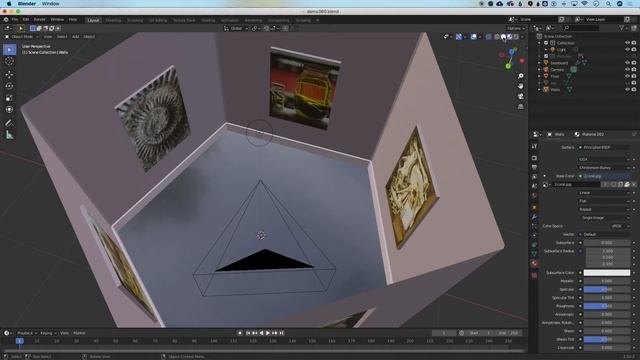Open Global transform orientation dropdown

click(x=236, y=28)
